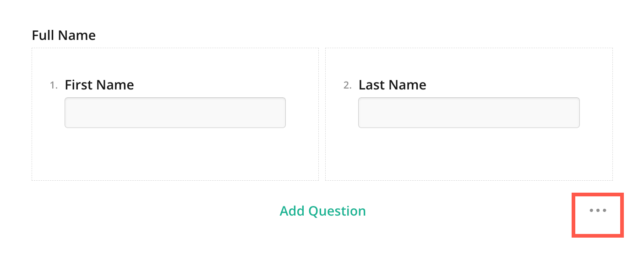This screenshot has height=278, width=644.
Task: Select empty space below Last Name input
Action: (469, 154)
